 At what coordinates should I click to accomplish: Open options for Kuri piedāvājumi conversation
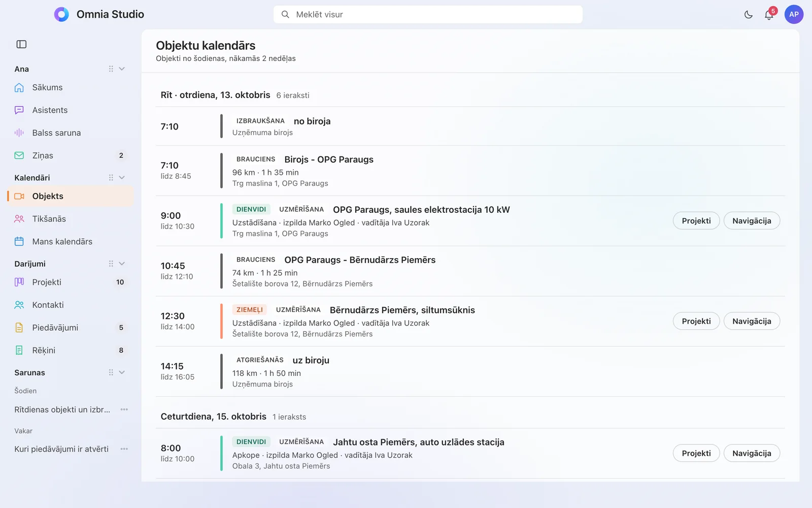(124, 449)
